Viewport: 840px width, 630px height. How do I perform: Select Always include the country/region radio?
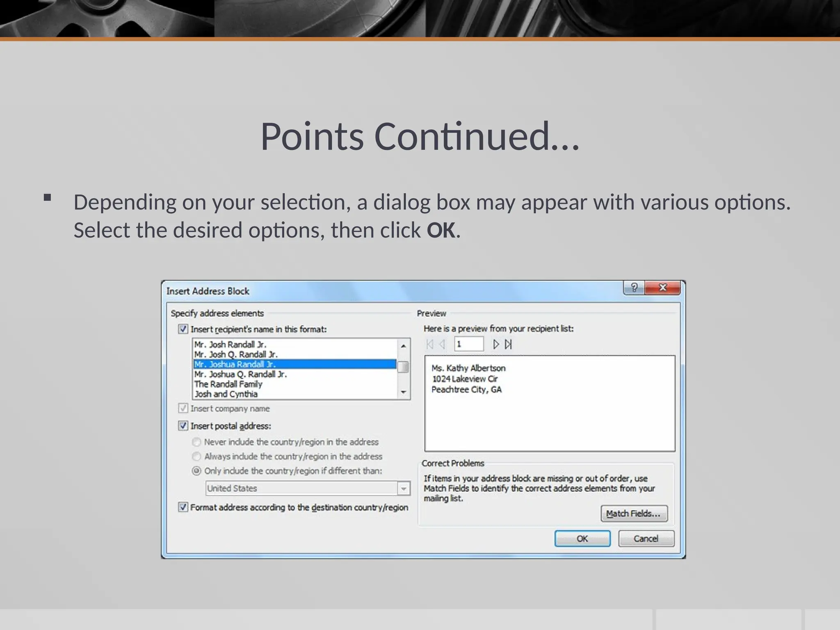[196, 457]
